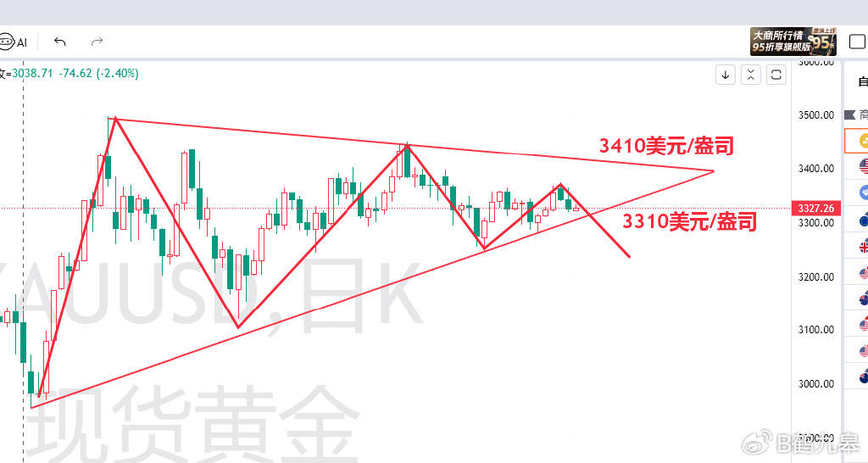Click the undo arrow
Viewport: 868px width, 463px height.
[x=59, y=42]
